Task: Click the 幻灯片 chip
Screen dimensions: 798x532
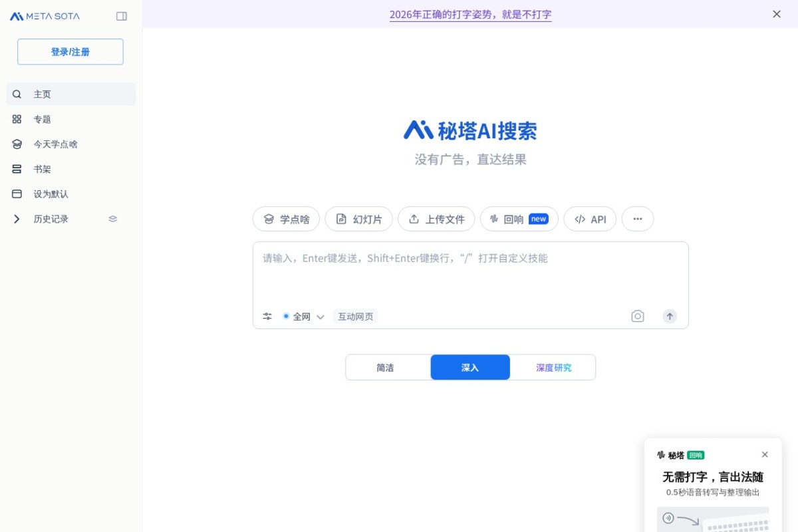Action: [359, 219]
